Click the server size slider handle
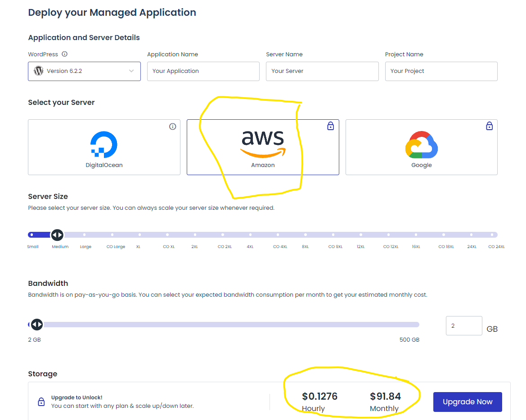 coord(57,235)
